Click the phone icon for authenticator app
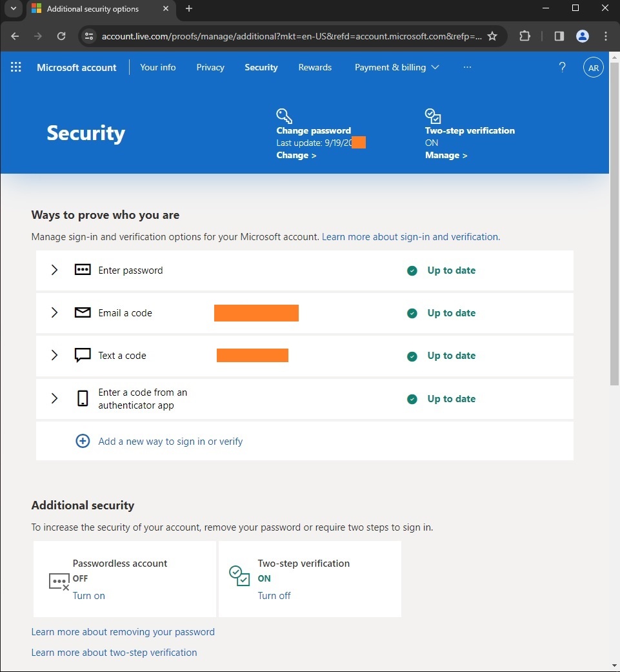The height and width of the screenshot is (672, 620). click(83, 398)
